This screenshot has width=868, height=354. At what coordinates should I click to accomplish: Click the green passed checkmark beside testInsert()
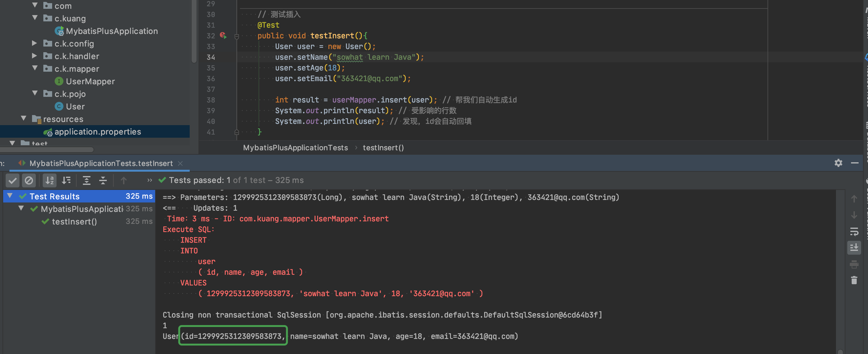(45, 221)
